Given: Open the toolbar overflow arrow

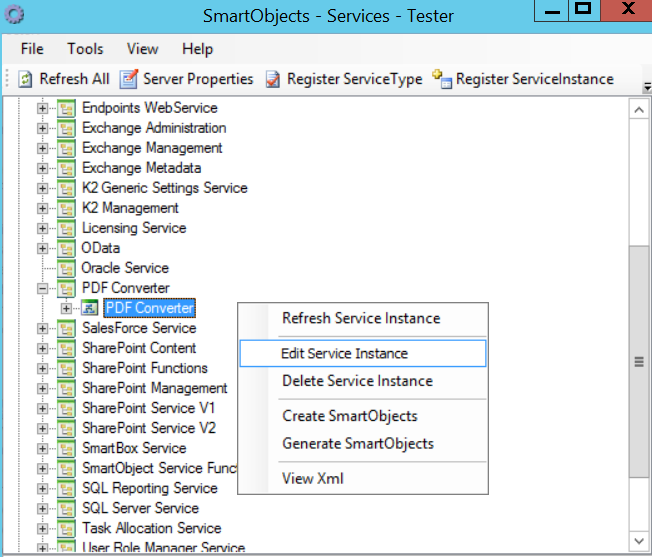Looking at the screenshot, I should pos(647,87).
